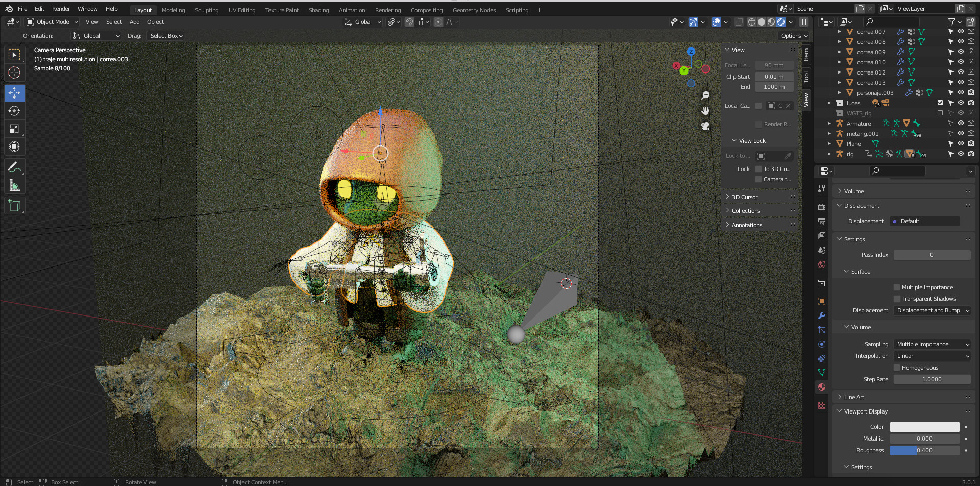
Task: Open the Render menu
Action: point(61,9)
